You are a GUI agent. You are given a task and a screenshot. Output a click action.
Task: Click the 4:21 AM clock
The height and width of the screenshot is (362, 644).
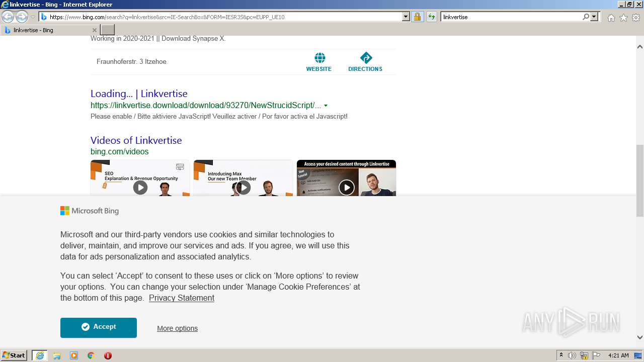pyautogui.click(x=618, y=355)
